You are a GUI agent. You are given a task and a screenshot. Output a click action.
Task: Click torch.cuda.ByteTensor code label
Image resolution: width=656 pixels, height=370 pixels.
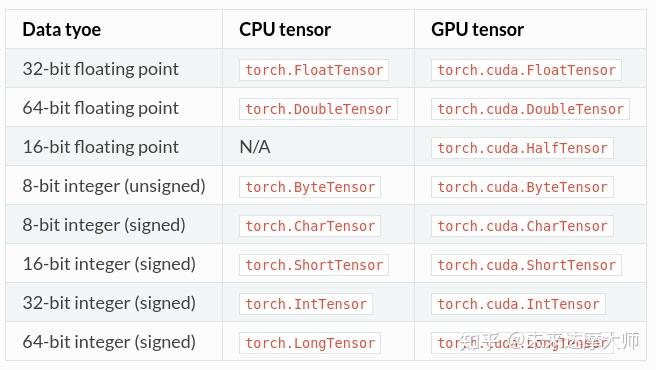[523, 187]
